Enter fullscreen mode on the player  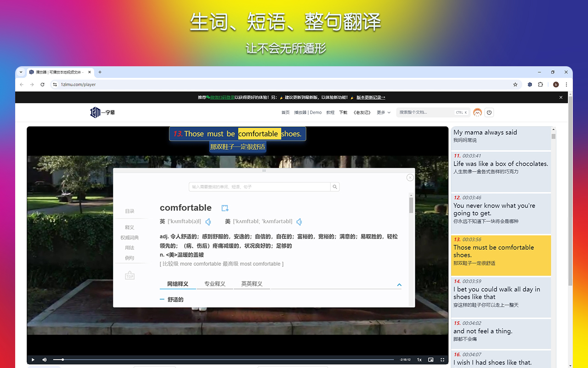442,359
